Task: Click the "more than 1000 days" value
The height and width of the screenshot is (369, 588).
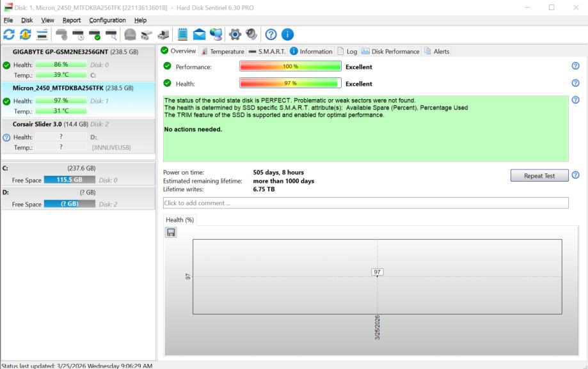Action: [283, 181]
